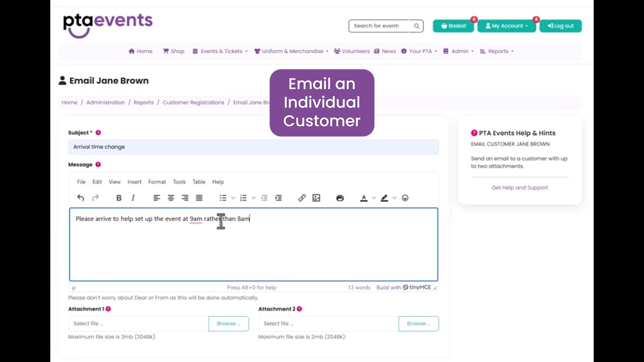Insert a bullet list
The image size is (644, 362).
point(223,198)
